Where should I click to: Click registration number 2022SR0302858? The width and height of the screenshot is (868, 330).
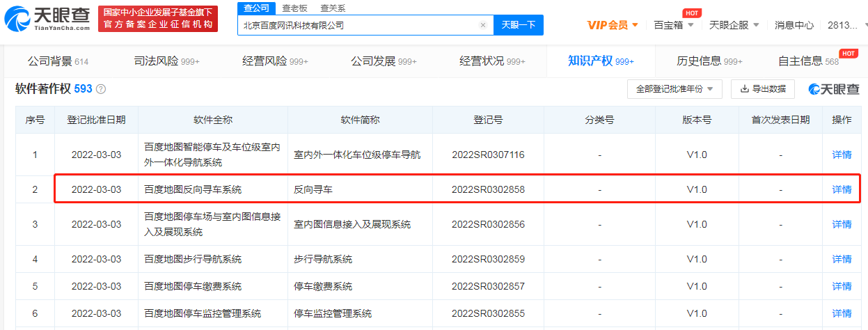(x=488, y=189)
